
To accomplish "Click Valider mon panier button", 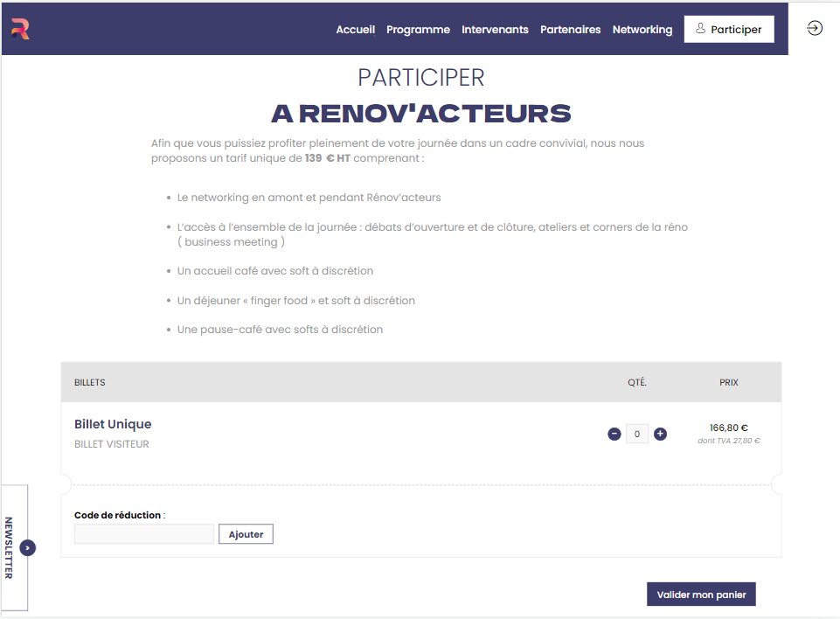I will coord(701,594).
